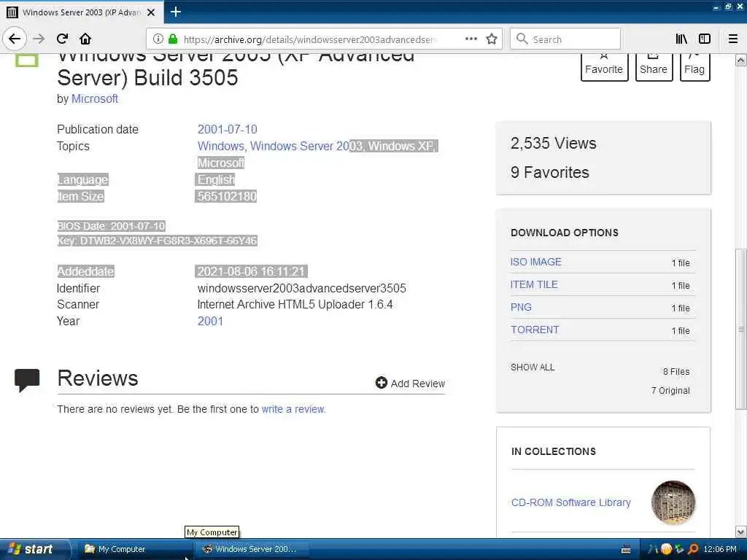This screenshot has width=747, height=560.
Task: Open the Library icon in toolbar
Action: [x=681, y=39]
